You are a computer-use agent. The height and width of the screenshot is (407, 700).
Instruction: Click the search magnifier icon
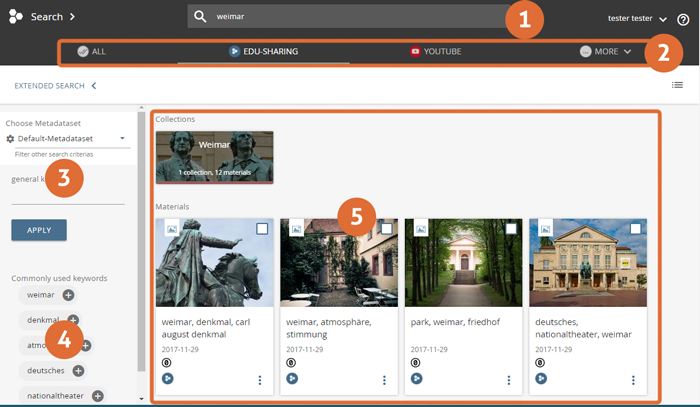point(200,17)
